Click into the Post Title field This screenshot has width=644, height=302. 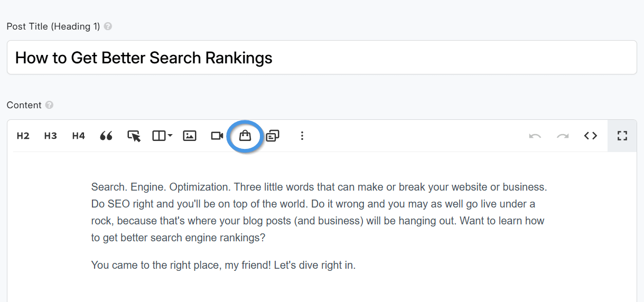point(321,58)
